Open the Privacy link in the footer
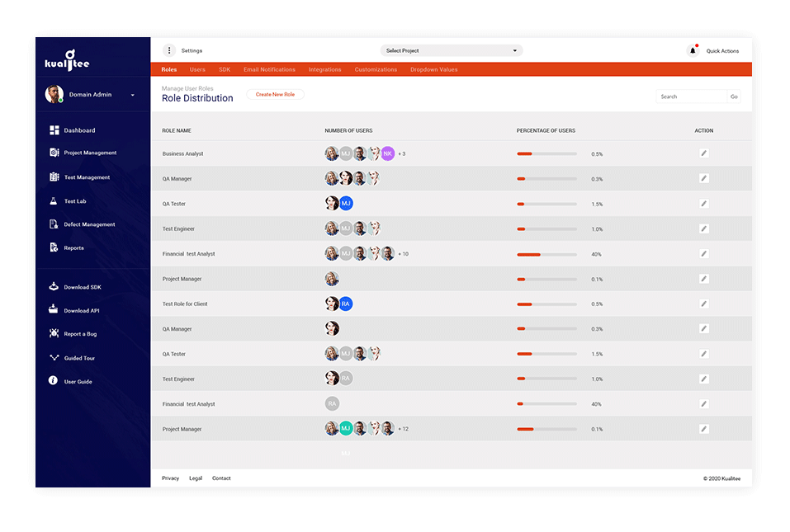790x532 pixels. 170,478
